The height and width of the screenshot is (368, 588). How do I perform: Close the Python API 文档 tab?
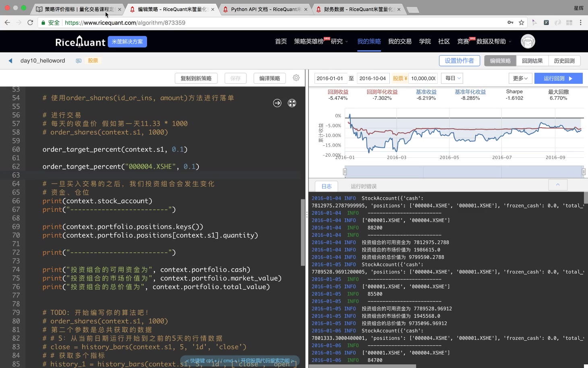[x=306, y=9]
